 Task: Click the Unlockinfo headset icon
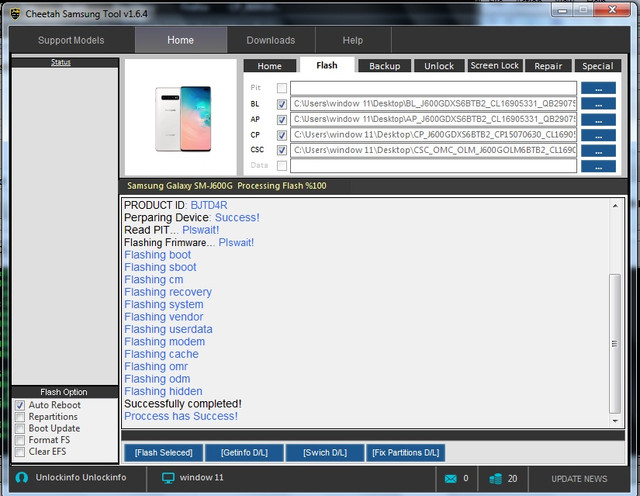click(x=22, y=478)
